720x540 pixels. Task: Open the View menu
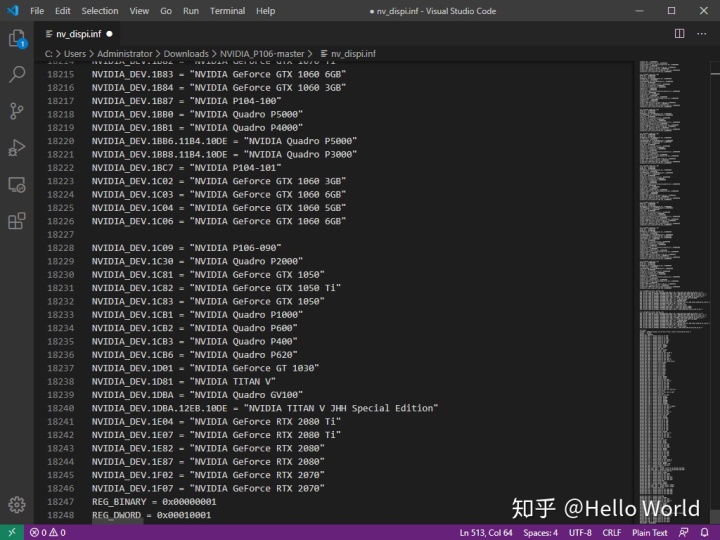click(x=139, y=11)
